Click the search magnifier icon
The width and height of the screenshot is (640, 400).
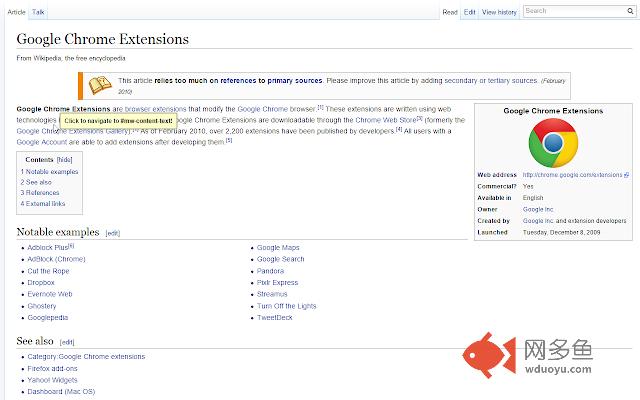(630, 11)
